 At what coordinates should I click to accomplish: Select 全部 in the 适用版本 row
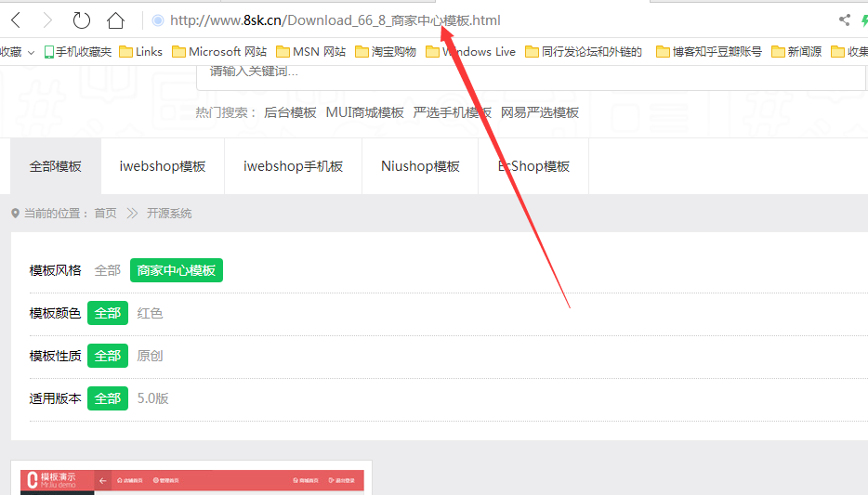pos(108,398)
